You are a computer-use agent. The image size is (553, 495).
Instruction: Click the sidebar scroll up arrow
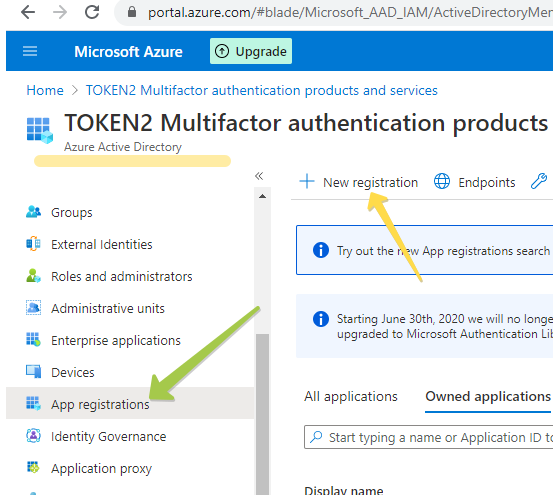point(262,196)
